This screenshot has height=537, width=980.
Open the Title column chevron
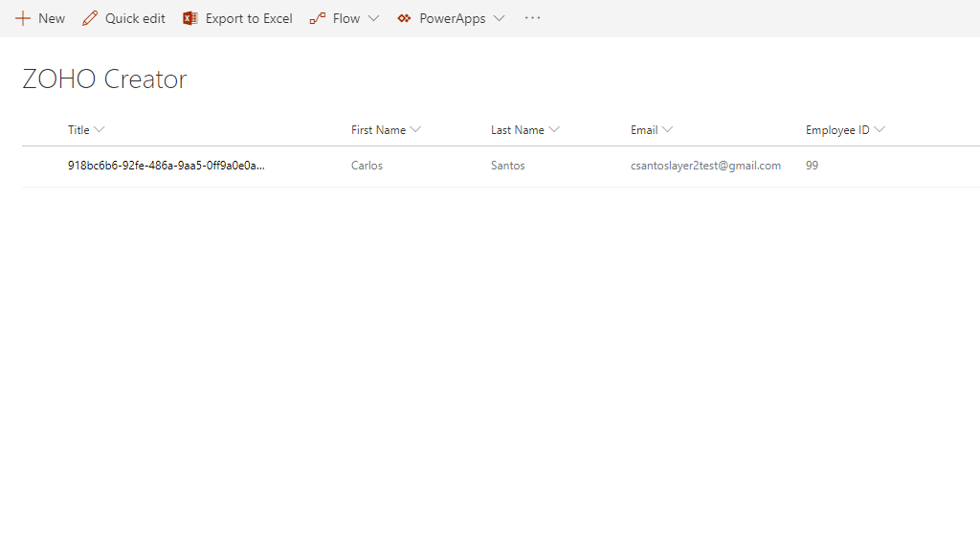100,129
